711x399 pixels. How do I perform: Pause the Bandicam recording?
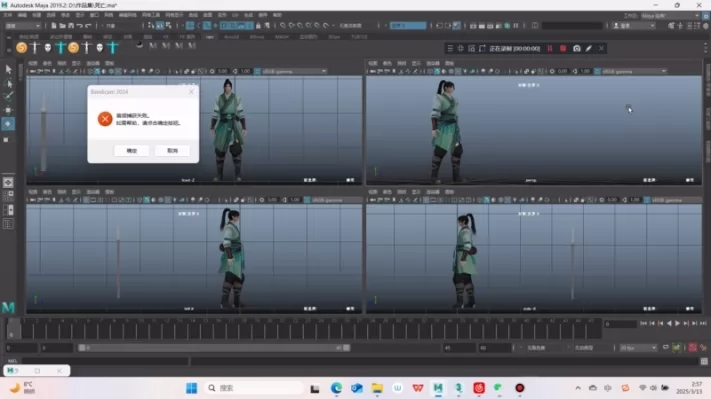tap(550, 48)
